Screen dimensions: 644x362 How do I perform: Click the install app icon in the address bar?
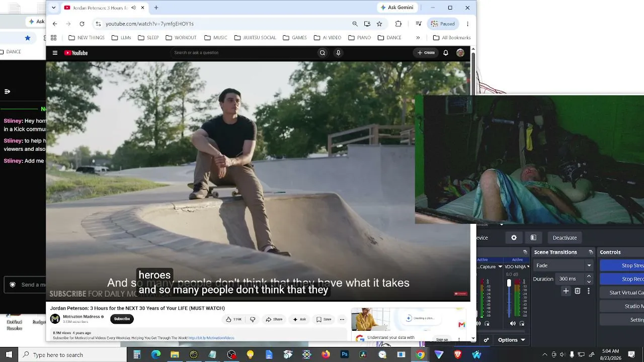[x=367, y=24]
